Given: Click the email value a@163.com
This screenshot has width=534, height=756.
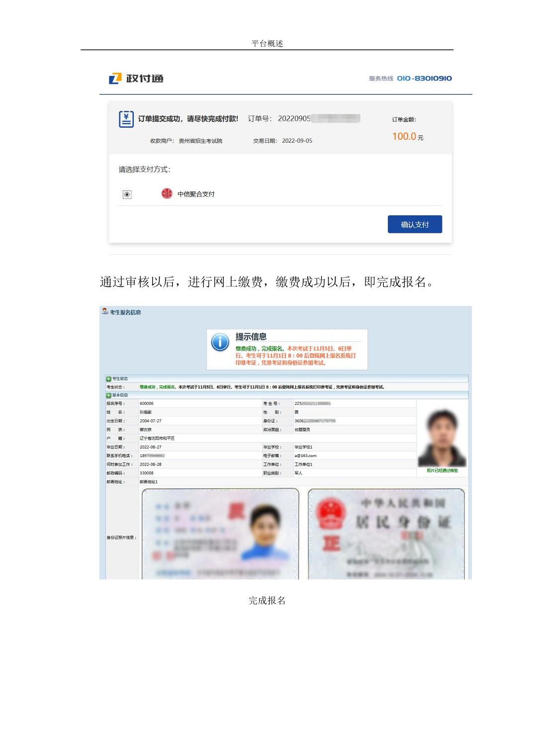Looking at the screenshot, I should click(x=305, y=456).
